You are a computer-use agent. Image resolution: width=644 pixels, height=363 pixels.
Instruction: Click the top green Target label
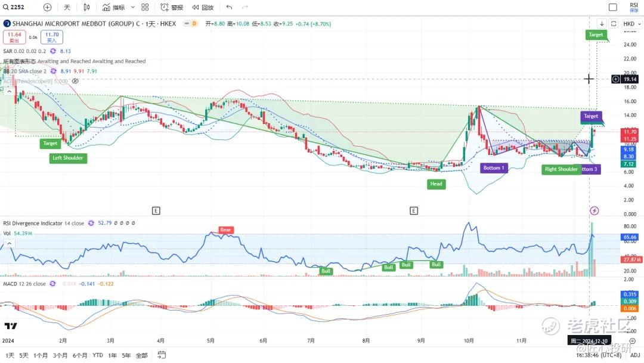click(596, 35)
